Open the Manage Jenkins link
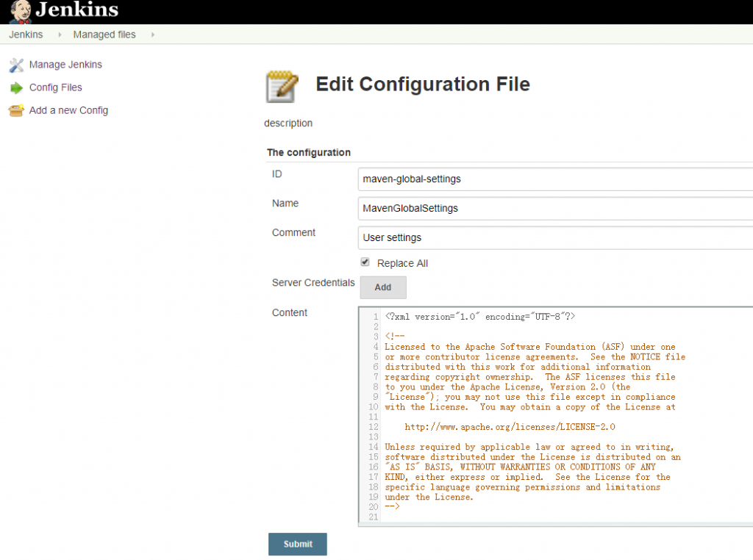The height and width of the screenshot is (560, 753). click(x=65, y=64)
